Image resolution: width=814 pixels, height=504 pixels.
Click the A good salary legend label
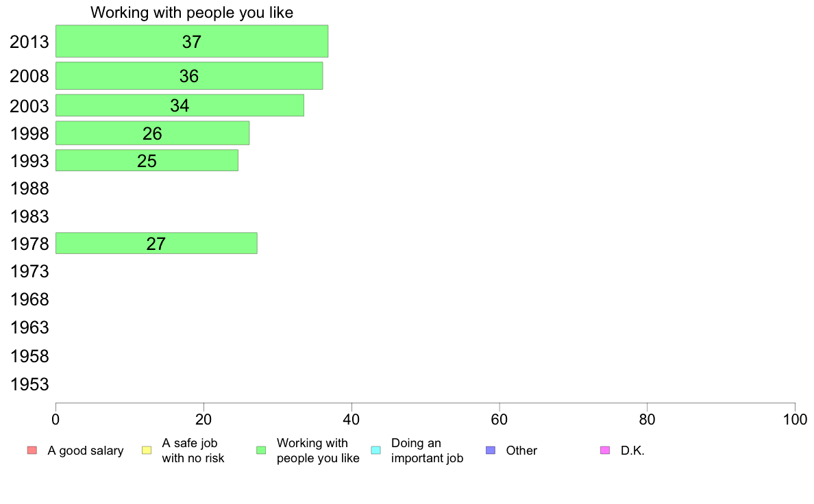pos(86,451)
